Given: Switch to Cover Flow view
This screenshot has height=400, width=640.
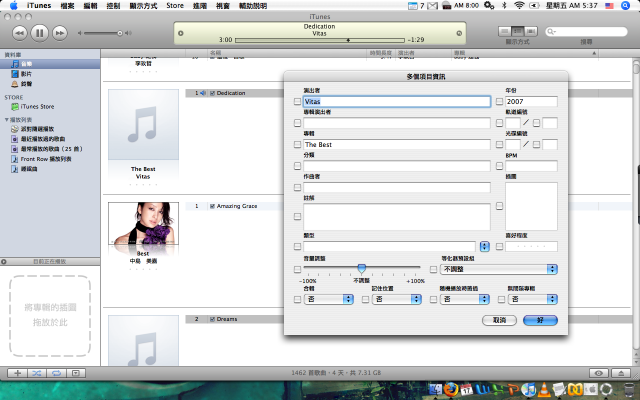Looking at the screenshot, I should pos(531,31).
